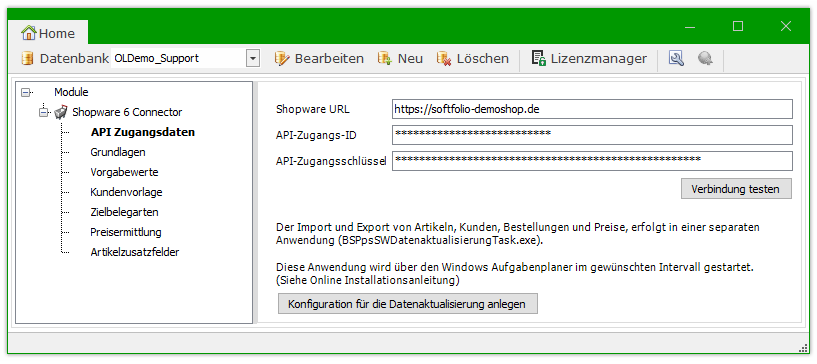817x364 pixels.
Task: Click the API-Zugangs-ID field
Action: click(592, 135)
